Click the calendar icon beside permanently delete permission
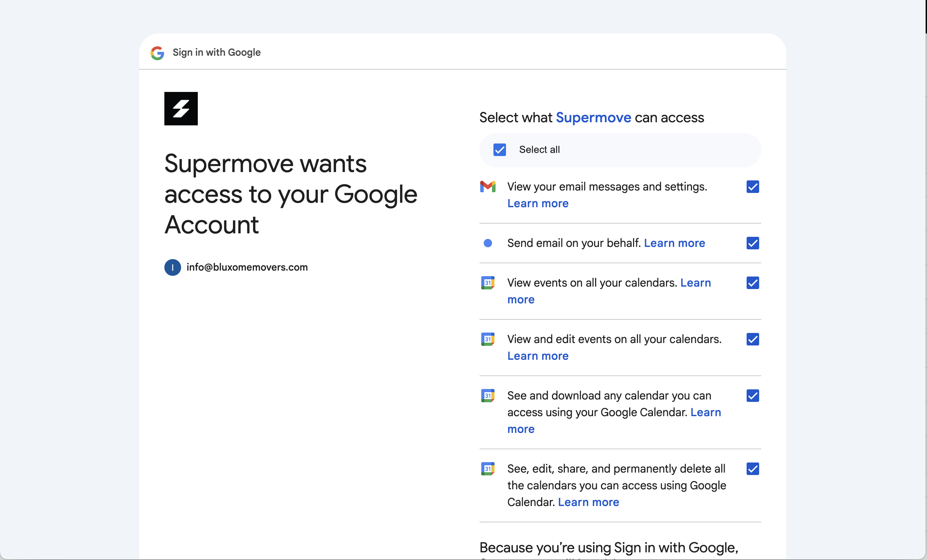 (488, 468)
